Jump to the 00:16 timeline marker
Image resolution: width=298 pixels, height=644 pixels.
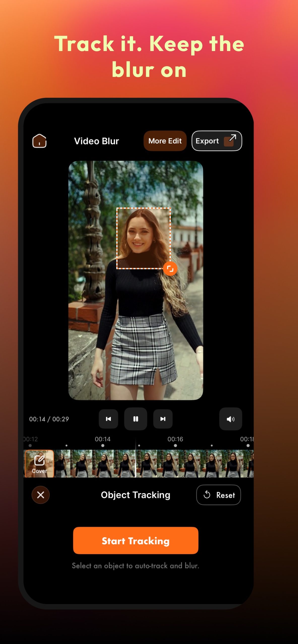point(175,439)
